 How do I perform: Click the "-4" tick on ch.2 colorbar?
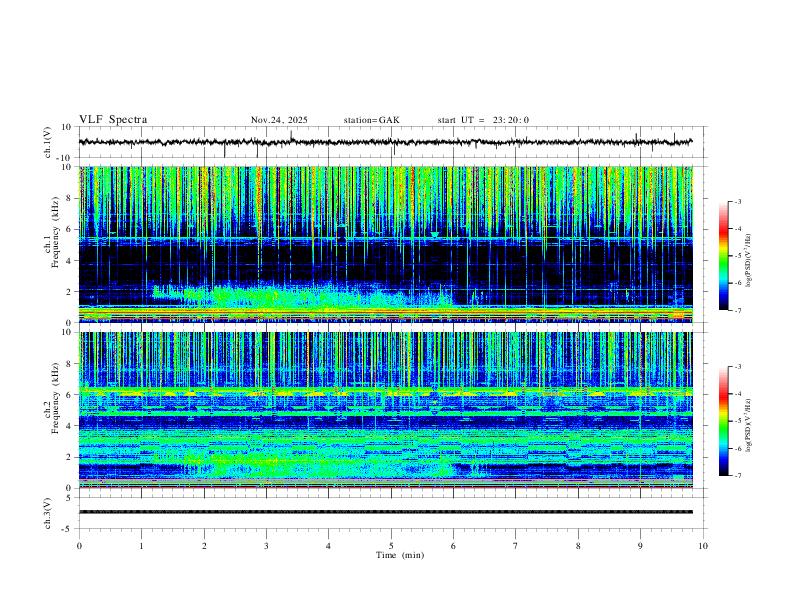[x=738, y=394]
